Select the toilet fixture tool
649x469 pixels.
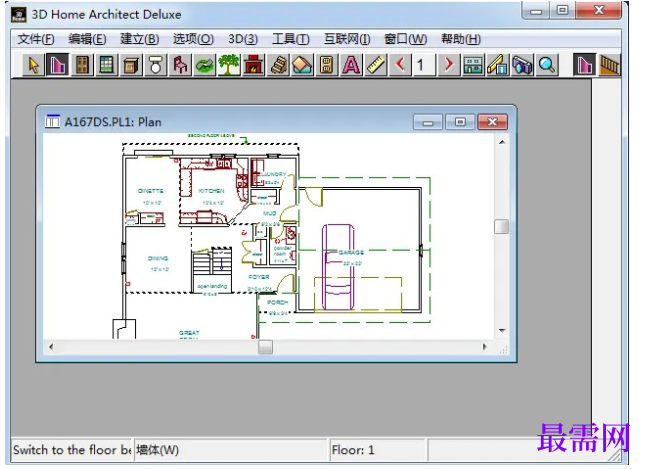point(156,65)
